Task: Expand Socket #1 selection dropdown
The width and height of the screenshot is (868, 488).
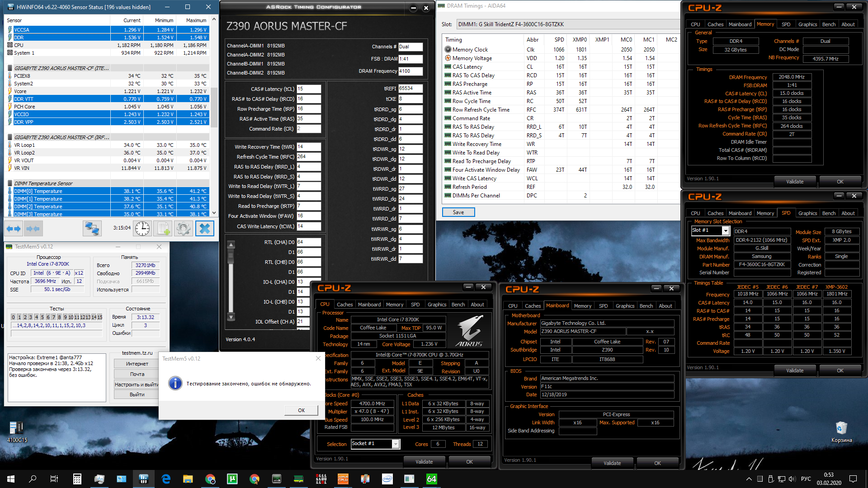Action: coord(396,444)
